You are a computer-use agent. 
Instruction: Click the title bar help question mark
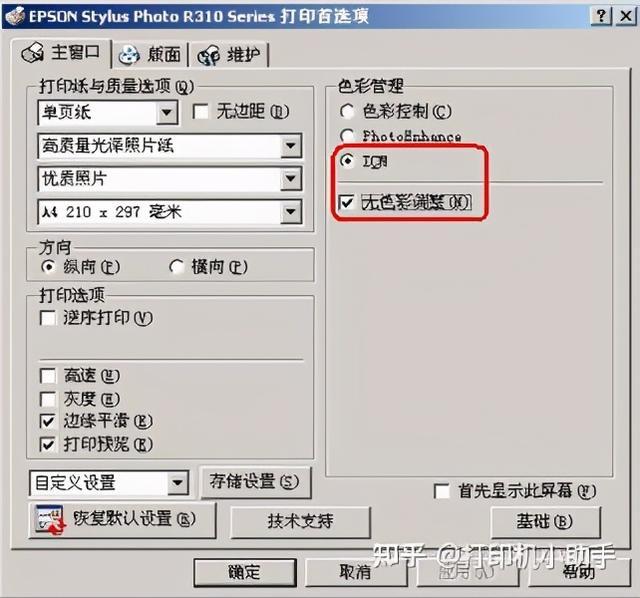coord(601,17)
